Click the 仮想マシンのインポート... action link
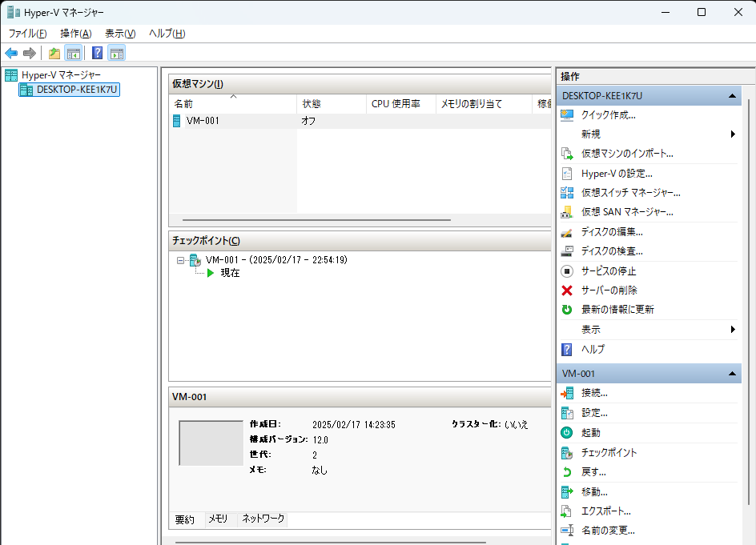756x545 pixels. [x=627, y=154]
